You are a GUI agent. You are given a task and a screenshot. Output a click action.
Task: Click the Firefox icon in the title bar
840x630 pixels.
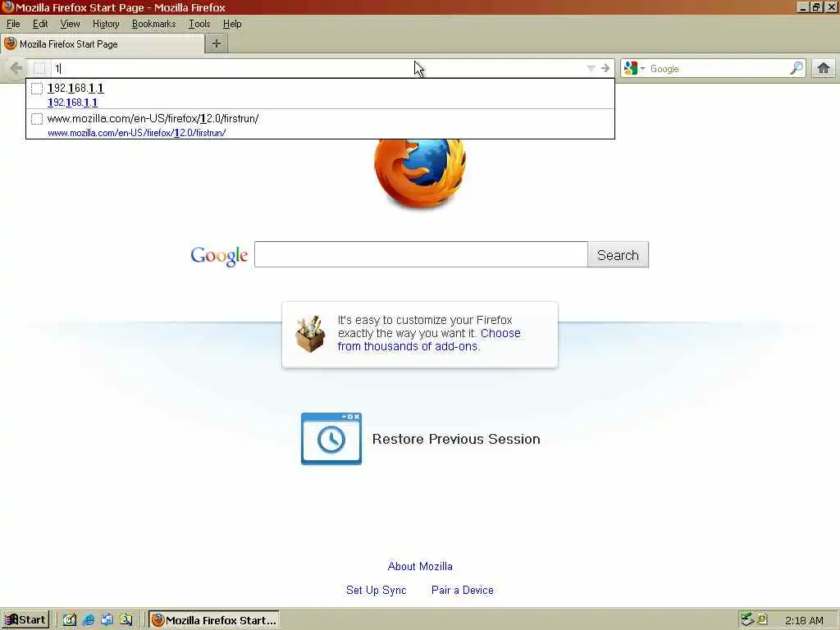pos(7,7)
